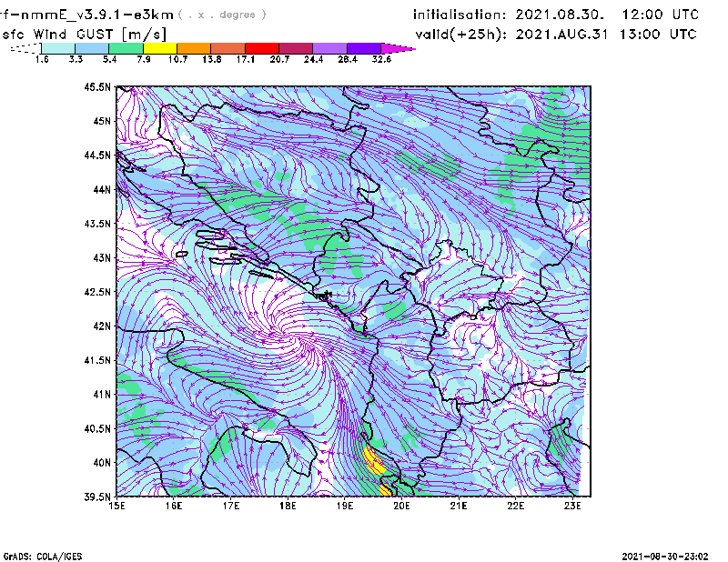728x562 pixels.
Task: Click the magenta arrow at legend's end
Action: point(398,48)
